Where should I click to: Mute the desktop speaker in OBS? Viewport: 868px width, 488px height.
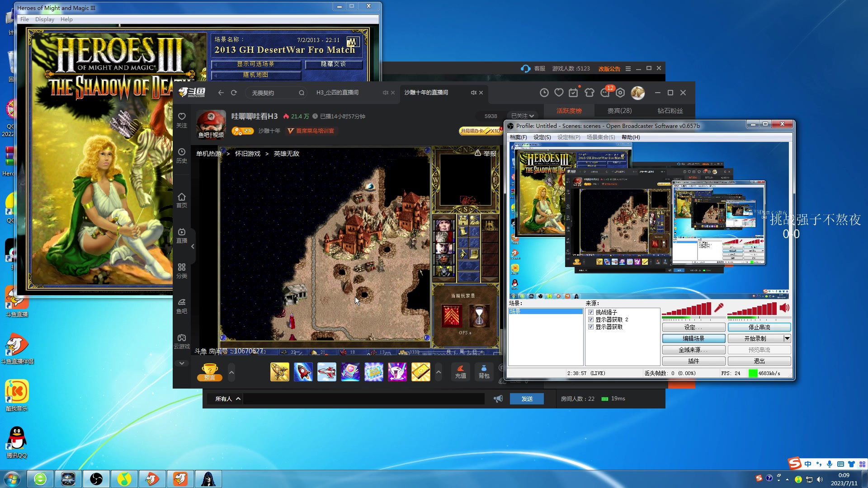[784, 308]
